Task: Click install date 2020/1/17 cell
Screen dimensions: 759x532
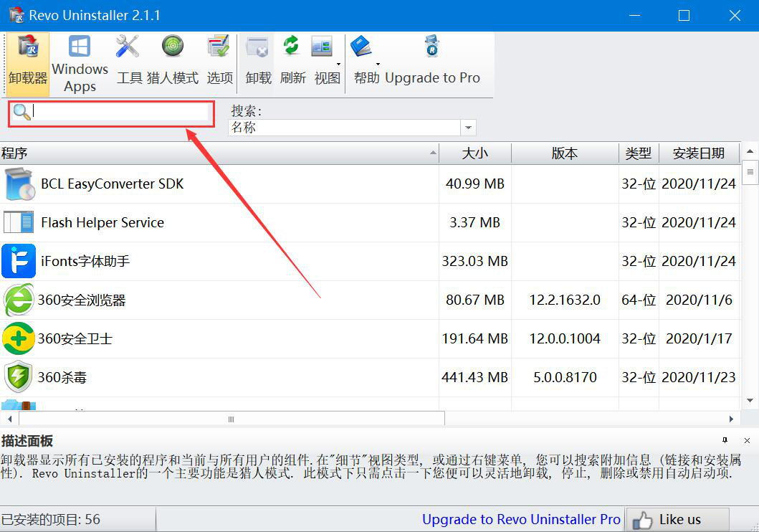Action: pos(699,339)
